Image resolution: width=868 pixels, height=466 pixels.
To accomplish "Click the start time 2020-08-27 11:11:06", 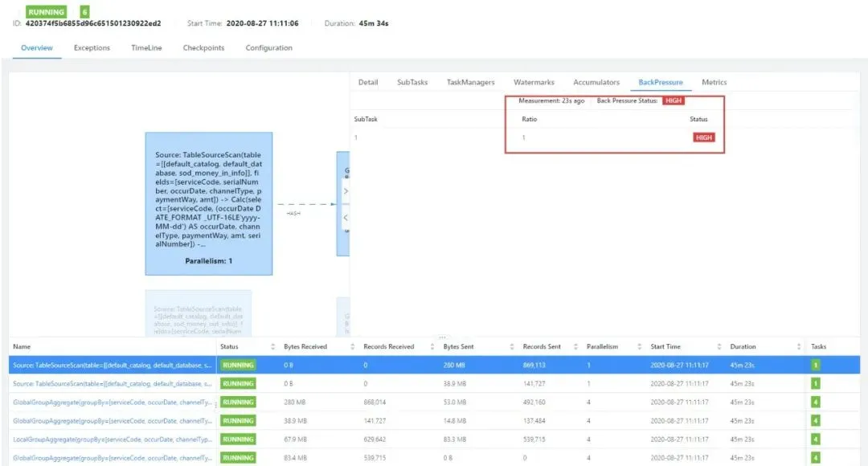I will [262, 23].
